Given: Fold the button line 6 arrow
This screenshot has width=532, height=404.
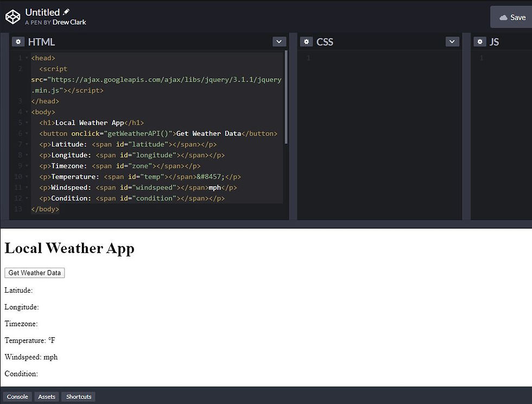Looking at the screenshot, I should tap(27, 134).
